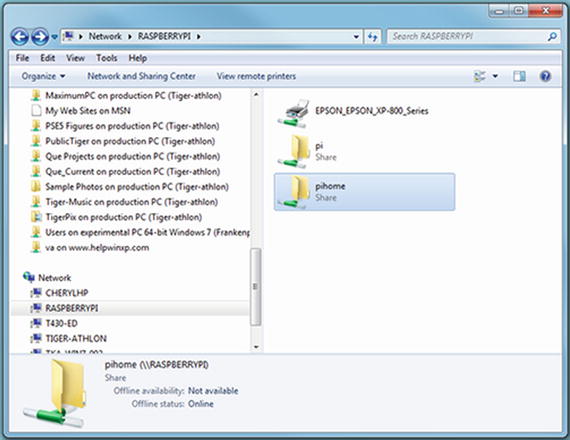Image resolution: width=570 pixels, height=440 pixels.
Task: Select Users on experimental PC 64-bit
Action: [x=147, y=232]
